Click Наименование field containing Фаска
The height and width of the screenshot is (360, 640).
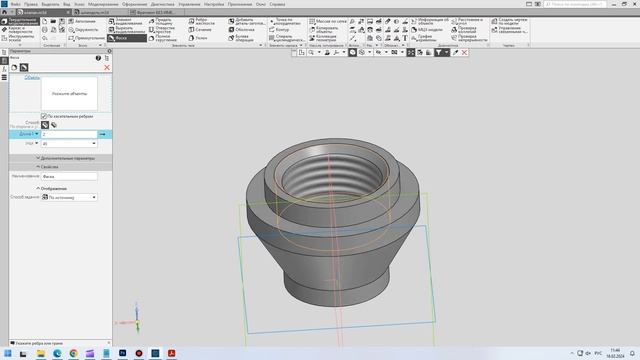point(69,176)
